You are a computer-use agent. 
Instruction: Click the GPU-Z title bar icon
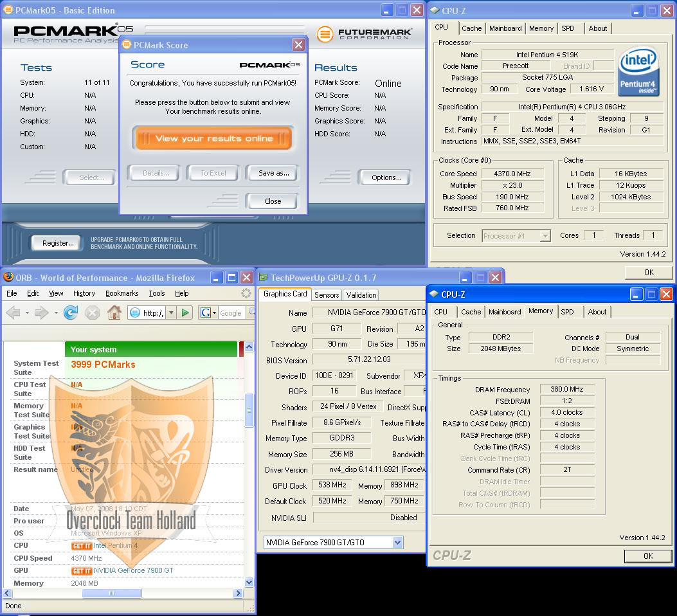[263, 278]
